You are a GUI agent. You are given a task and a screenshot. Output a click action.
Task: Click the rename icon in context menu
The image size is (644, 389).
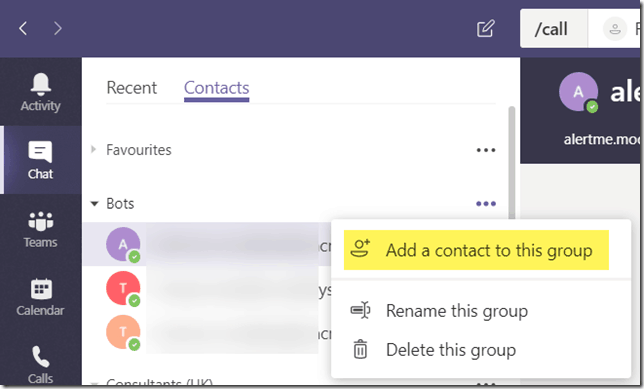click(360, 310)
